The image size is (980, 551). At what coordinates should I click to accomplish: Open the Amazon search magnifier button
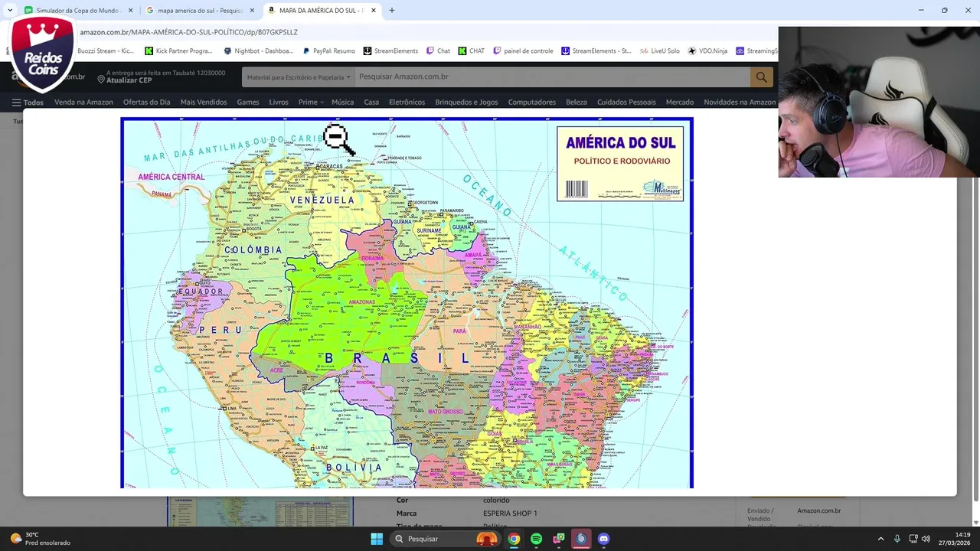(x=761, y=77)
